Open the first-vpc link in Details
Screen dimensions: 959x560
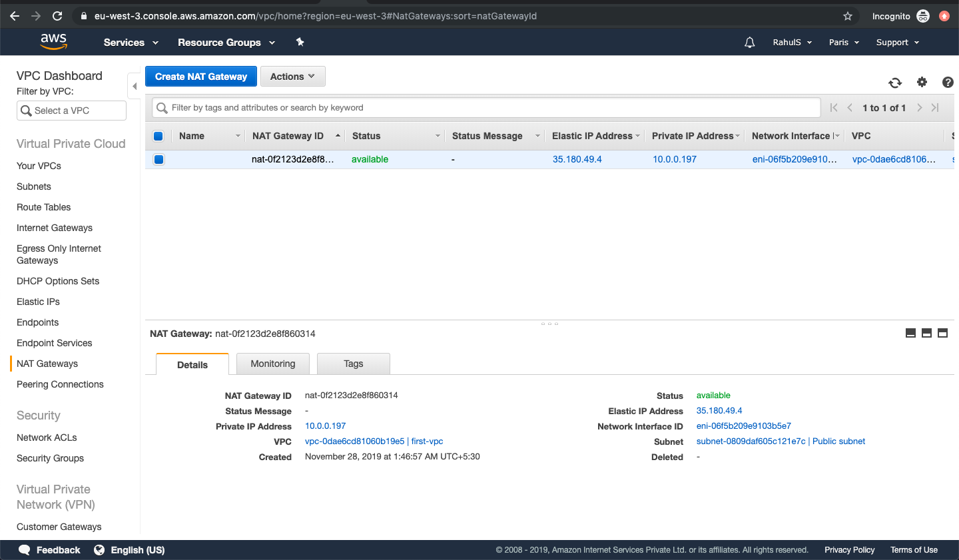click(x=426, y=441)
